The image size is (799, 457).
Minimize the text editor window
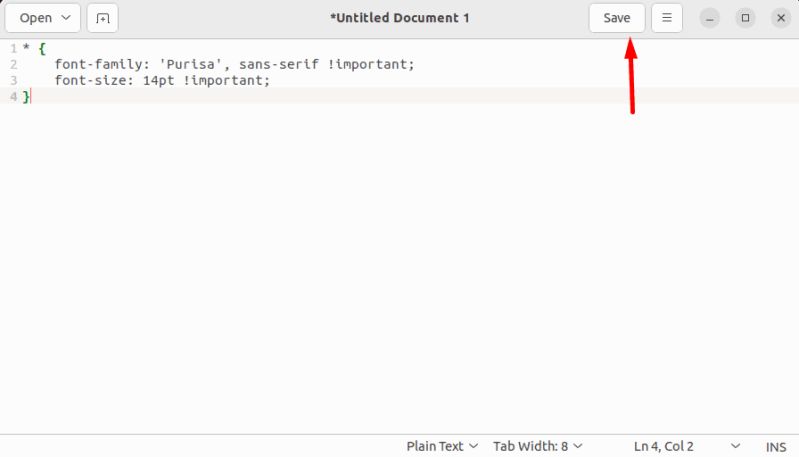tap(709, 18)
